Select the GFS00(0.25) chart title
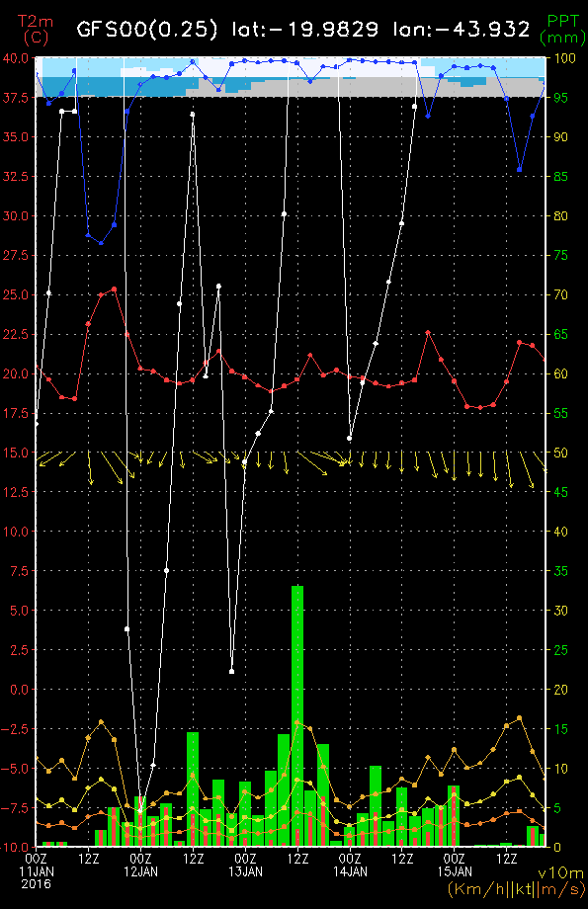588x909 pixels. 147,29
